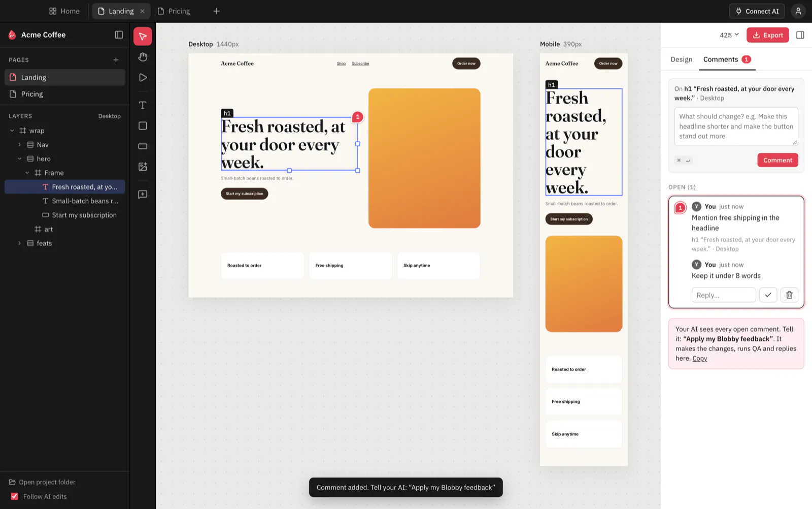Select the Button shape tool
The height and width of the screenshot is (509, 812).
pos(143,146)
